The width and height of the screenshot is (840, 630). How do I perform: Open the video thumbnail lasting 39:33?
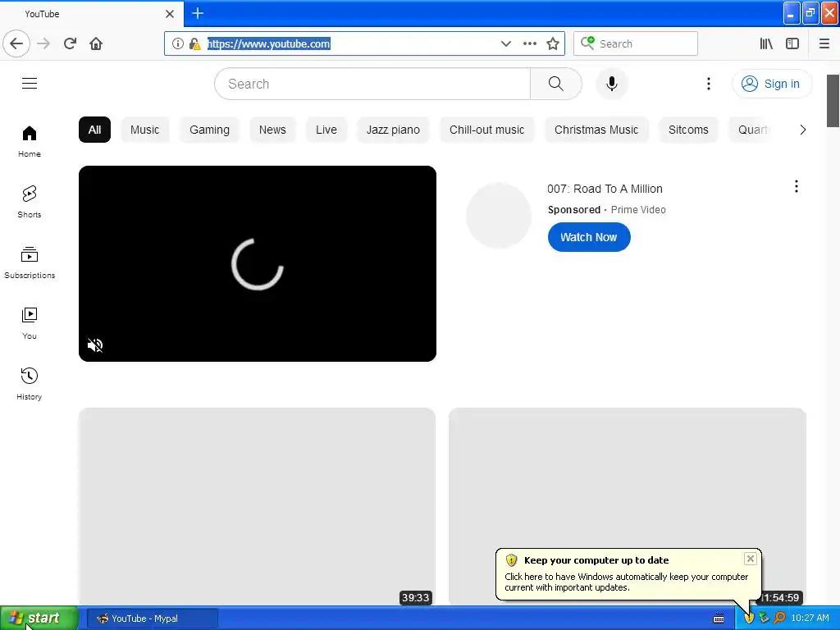tap(257, 507)
